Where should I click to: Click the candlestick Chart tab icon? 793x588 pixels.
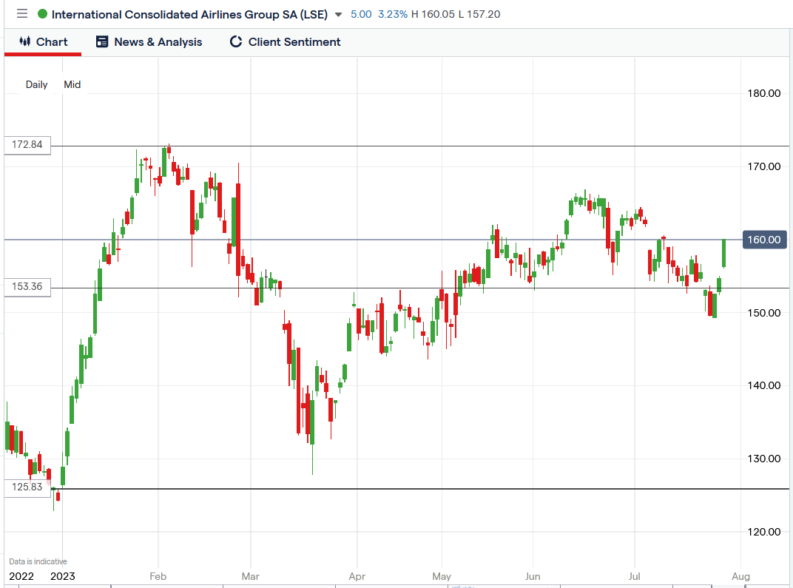[24, 42]
